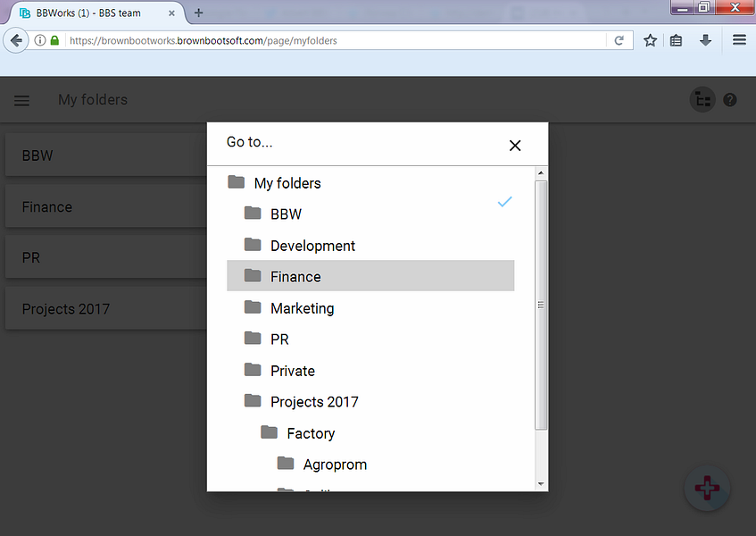Click folder icon beside Agroprom
The width and height of the screenshot is (756, 536).
(x=286, y=463)
